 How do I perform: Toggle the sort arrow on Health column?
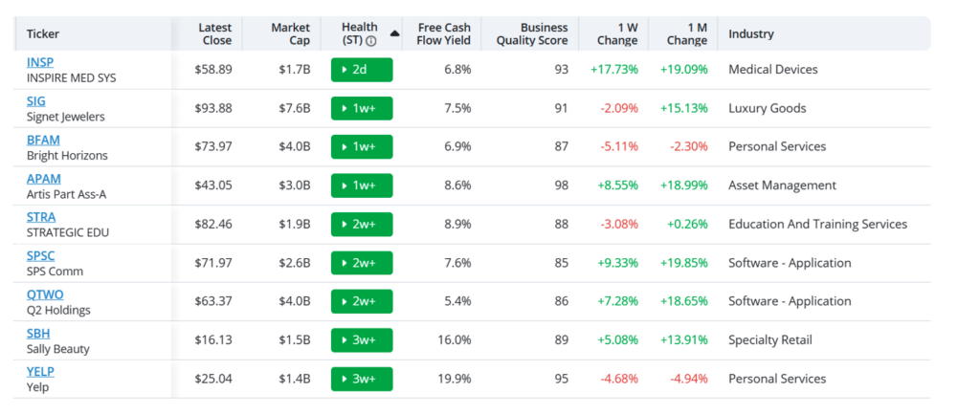tap(394, 34)
